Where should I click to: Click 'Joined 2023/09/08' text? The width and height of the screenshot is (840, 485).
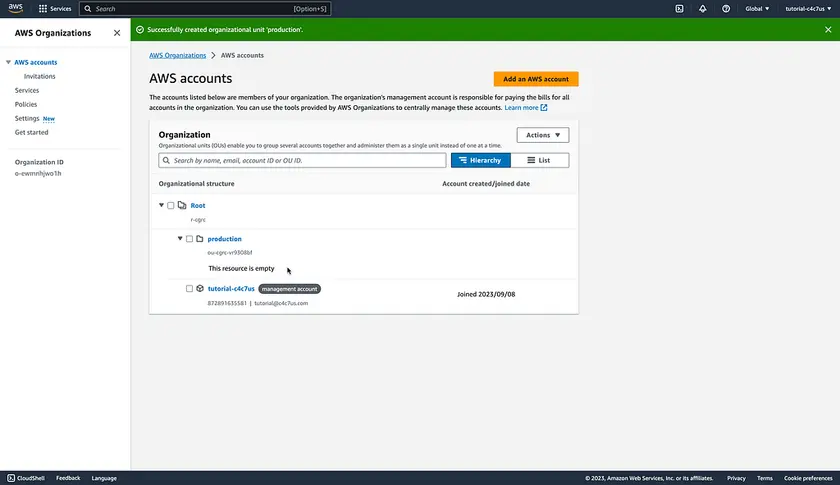486,294
